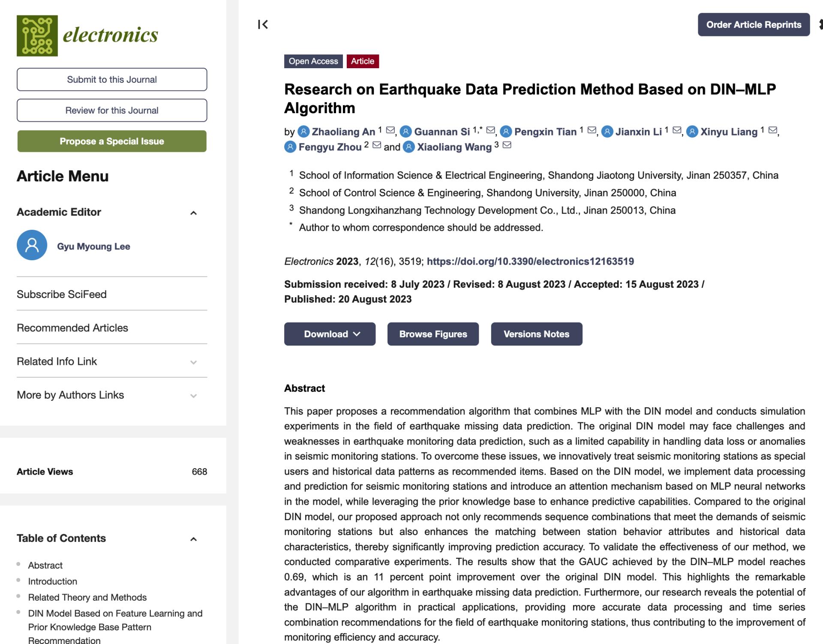Open Zhaoliang An's author profile icon
This screenshot has width=823, height=644.
[x=303, y=131]
